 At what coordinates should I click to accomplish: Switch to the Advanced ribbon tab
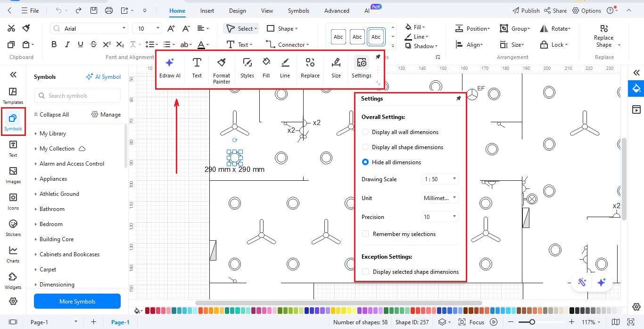point(337,10)
